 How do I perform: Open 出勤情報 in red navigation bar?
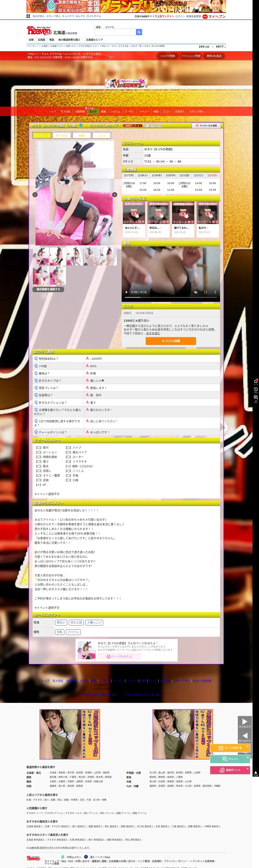(80, 111)
